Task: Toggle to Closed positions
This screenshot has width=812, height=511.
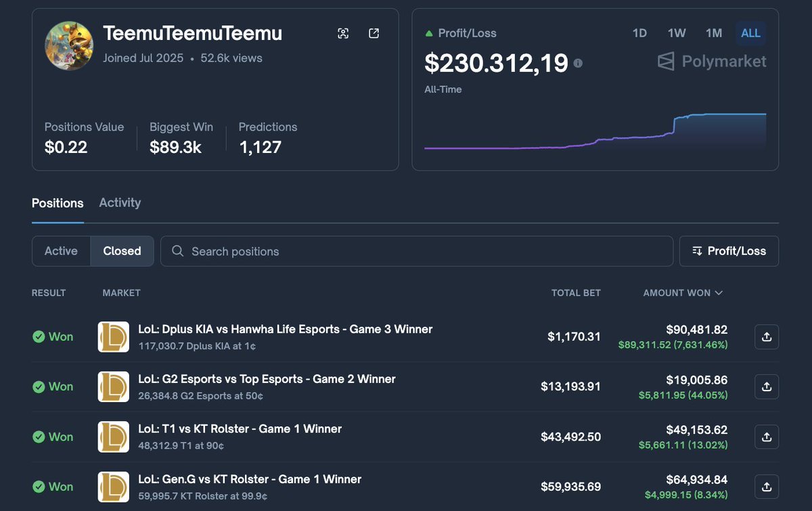Action: (x=122, y=251)
